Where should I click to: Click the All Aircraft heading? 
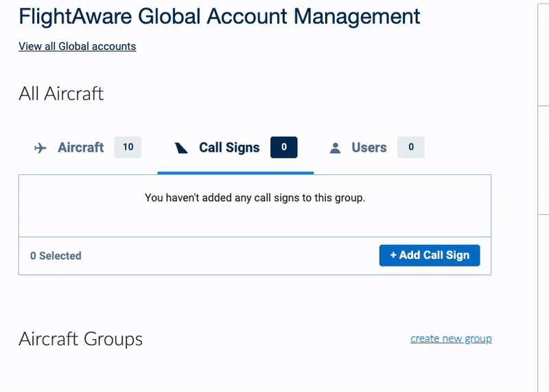tap(61, 94)
